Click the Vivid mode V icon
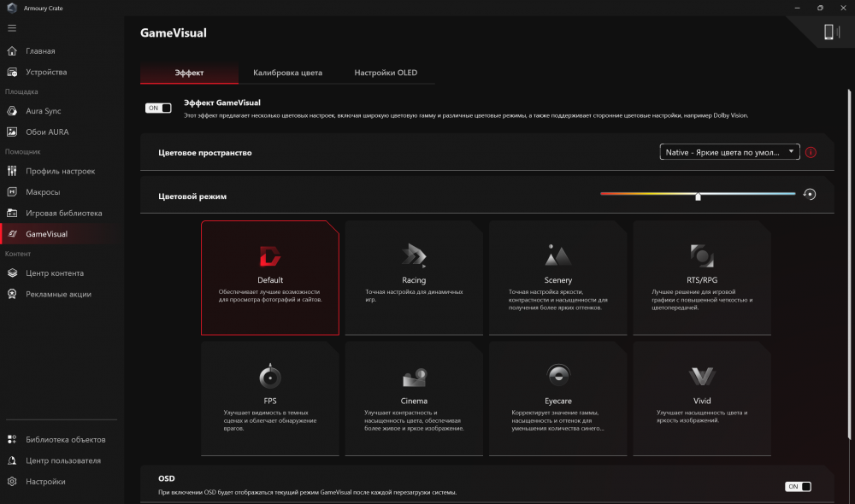Screen dimensions: 855x504 coord(702,376)
